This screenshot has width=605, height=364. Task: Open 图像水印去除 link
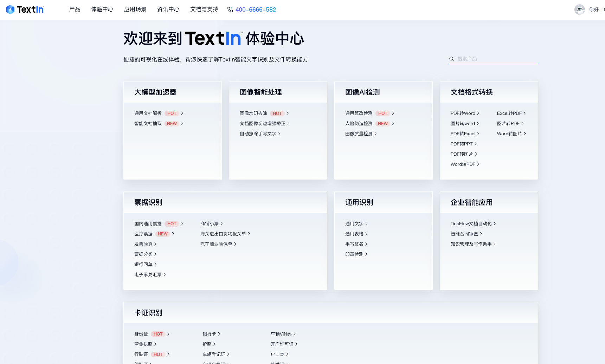(253, 113)
